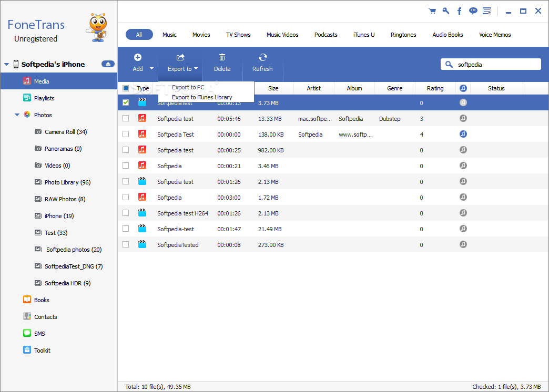549x392 pixels.
Task: Click ringtone icon for Softpedia Test 138.00 KB
Action: [463, 134]
